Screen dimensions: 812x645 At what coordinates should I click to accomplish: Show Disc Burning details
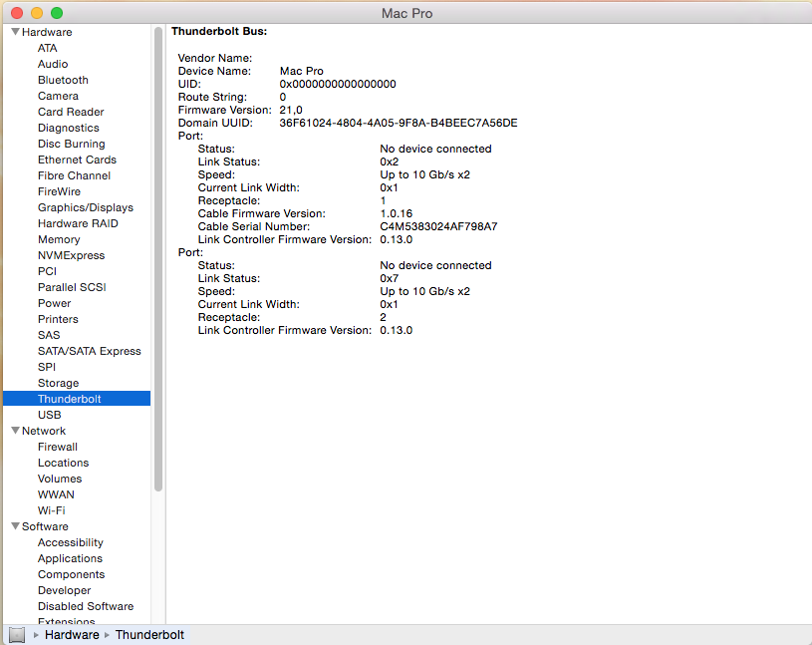72,144
